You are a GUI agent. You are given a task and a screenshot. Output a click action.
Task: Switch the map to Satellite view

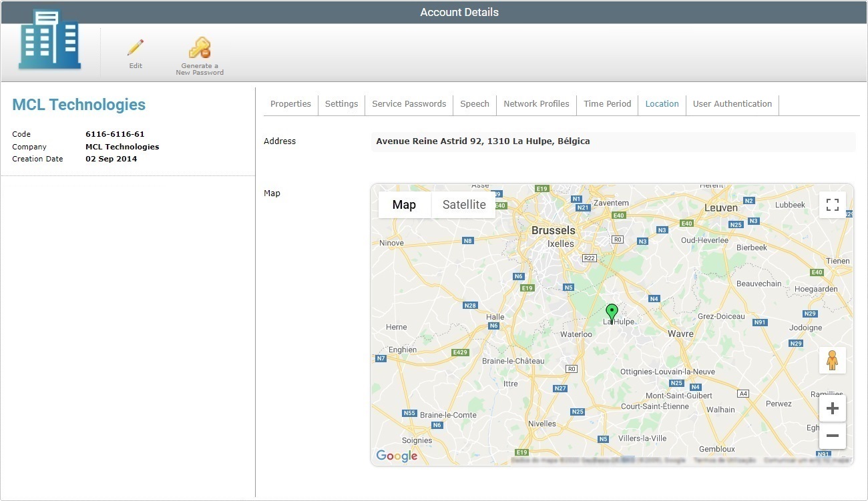[x=463, y=204]
